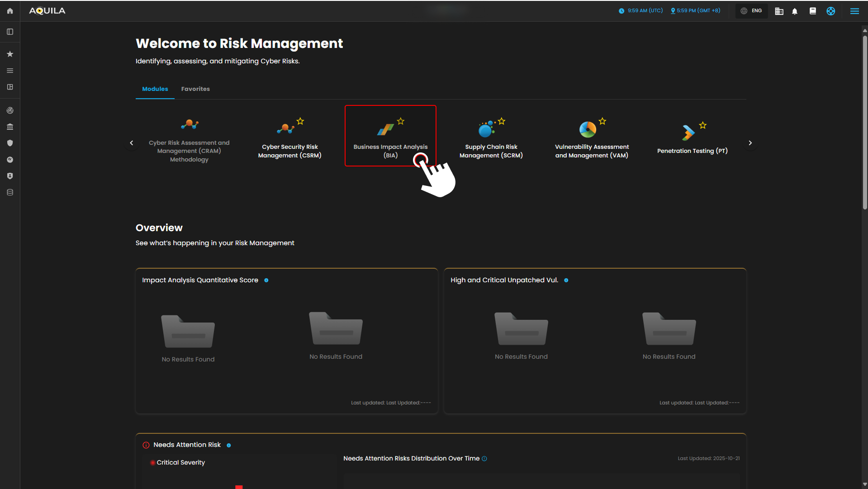Click the home icon in the sidebar
This screenshot has height=489, width=868.
point(10,11)
